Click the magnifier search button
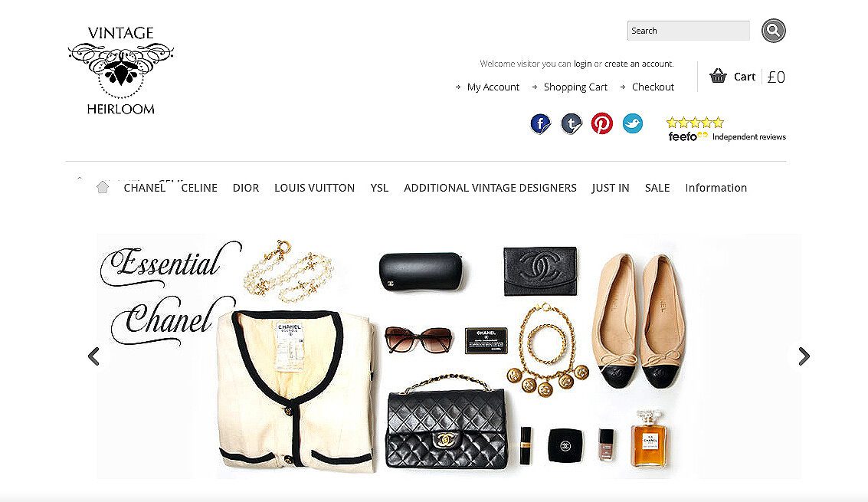This screenshot has width=868, height=502. [773, 31]
